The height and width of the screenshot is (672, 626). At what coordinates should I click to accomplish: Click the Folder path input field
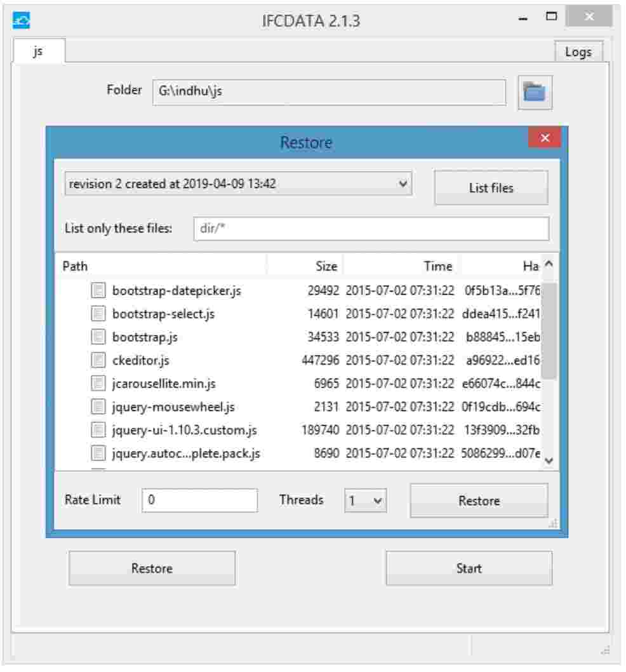coord(329,91)
